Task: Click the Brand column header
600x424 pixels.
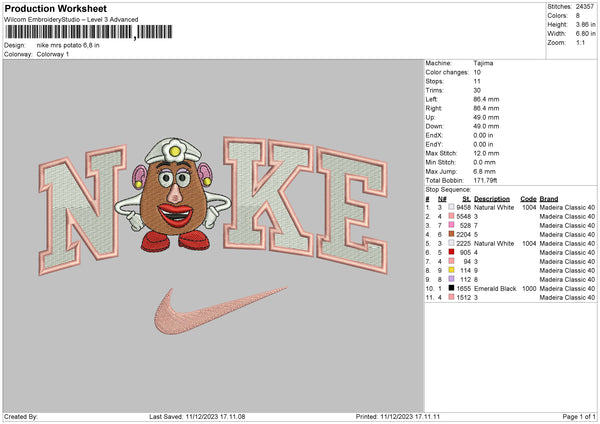Action: (549, 199)
